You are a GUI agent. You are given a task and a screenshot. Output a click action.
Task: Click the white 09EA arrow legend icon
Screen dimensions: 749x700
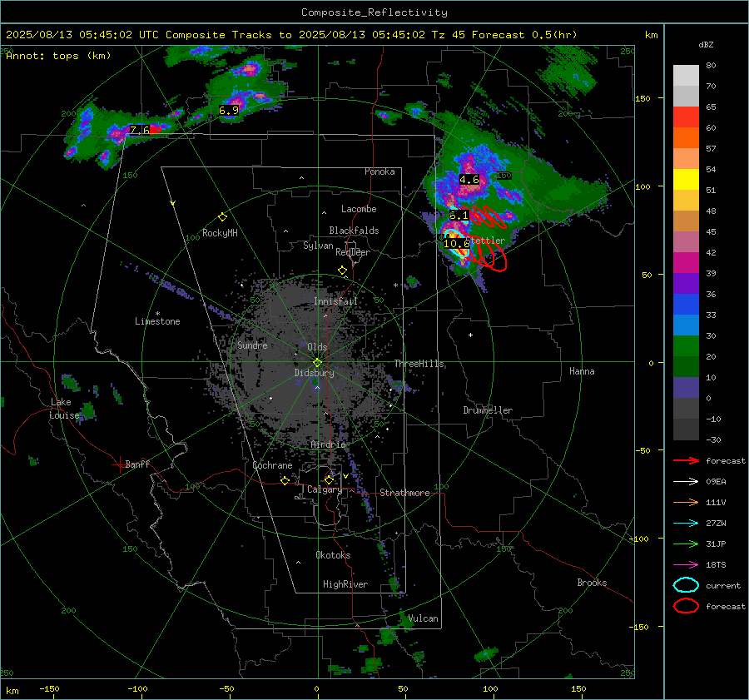[x=686, y=481]
